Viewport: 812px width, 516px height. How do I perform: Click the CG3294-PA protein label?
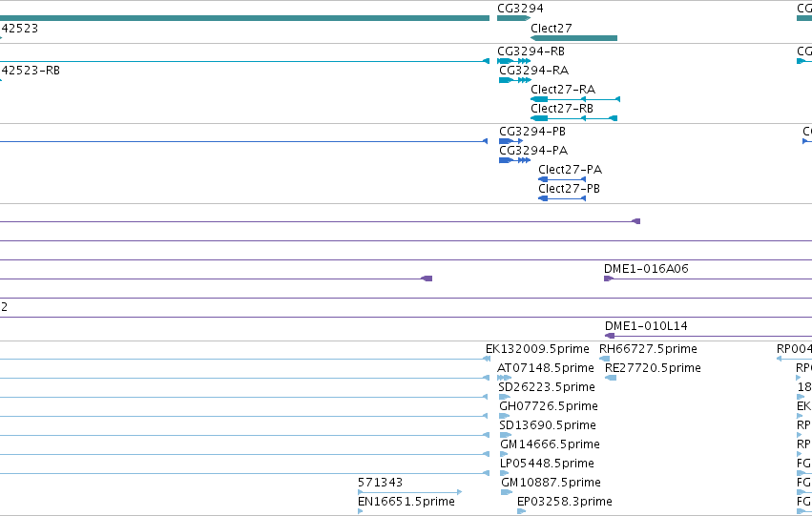pos(533,151)
